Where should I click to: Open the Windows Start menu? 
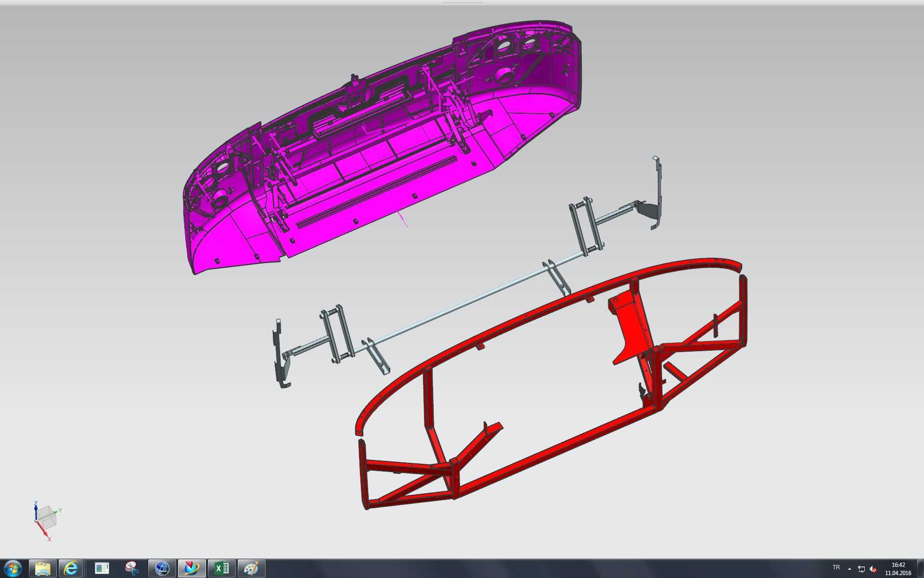pos(13,569)
